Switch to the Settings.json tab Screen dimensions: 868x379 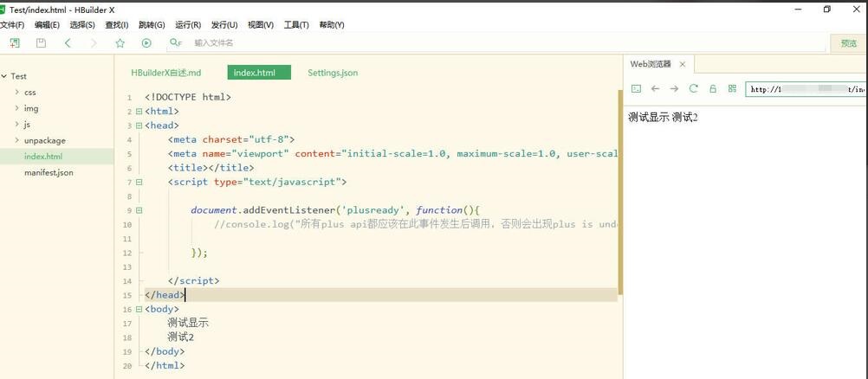click(x=333, y=73)
